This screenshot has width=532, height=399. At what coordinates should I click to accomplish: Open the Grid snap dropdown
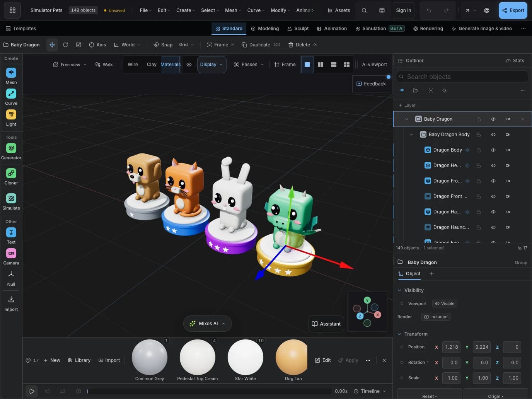(x=186, y=45)
